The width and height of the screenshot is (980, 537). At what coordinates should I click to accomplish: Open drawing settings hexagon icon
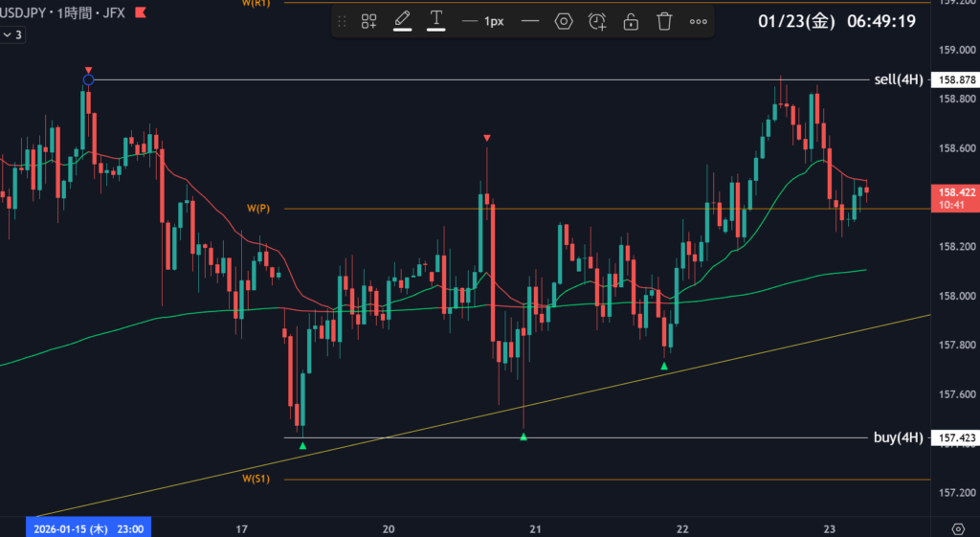564,21
